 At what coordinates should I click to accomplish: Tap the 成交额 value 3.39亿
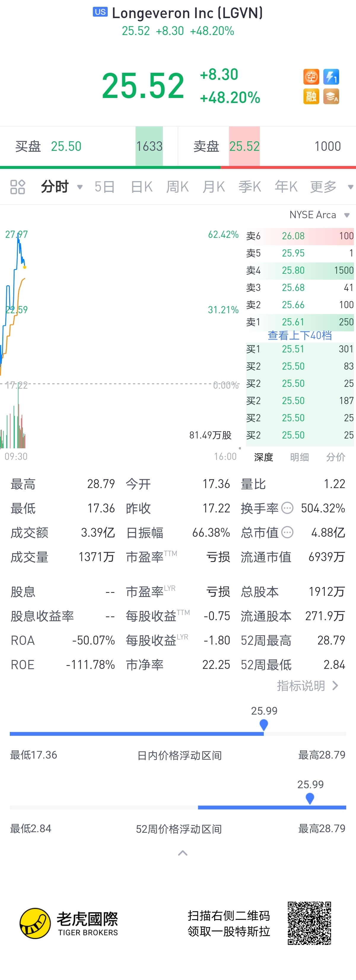pyautogui.click(x=98, y=533)
